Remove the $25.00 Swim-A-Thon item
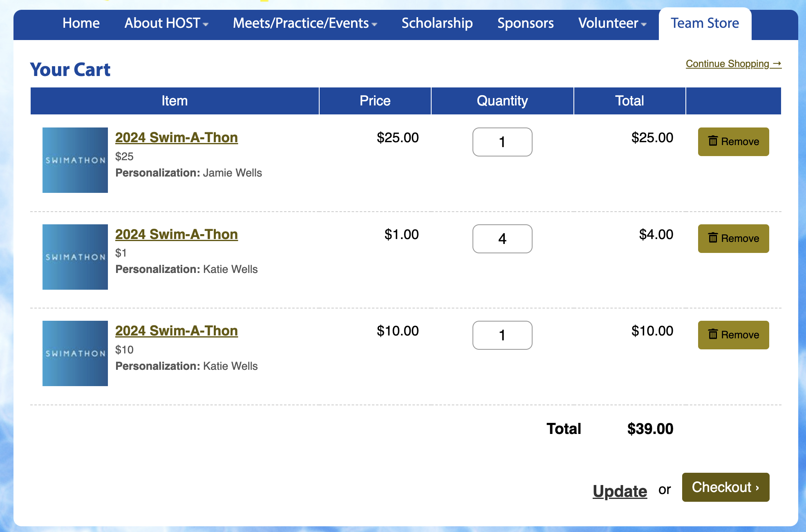This screenshot has width=806, height=532. [733, 142]
